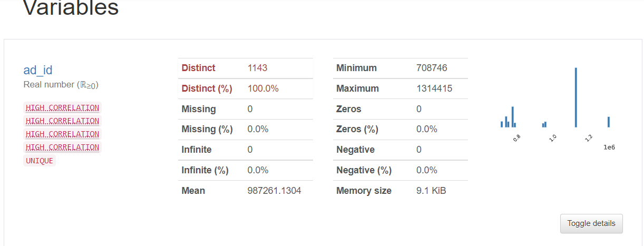Click the Missing row label
Viewport: 644px width, 246px height.
(x=199, y=109)
